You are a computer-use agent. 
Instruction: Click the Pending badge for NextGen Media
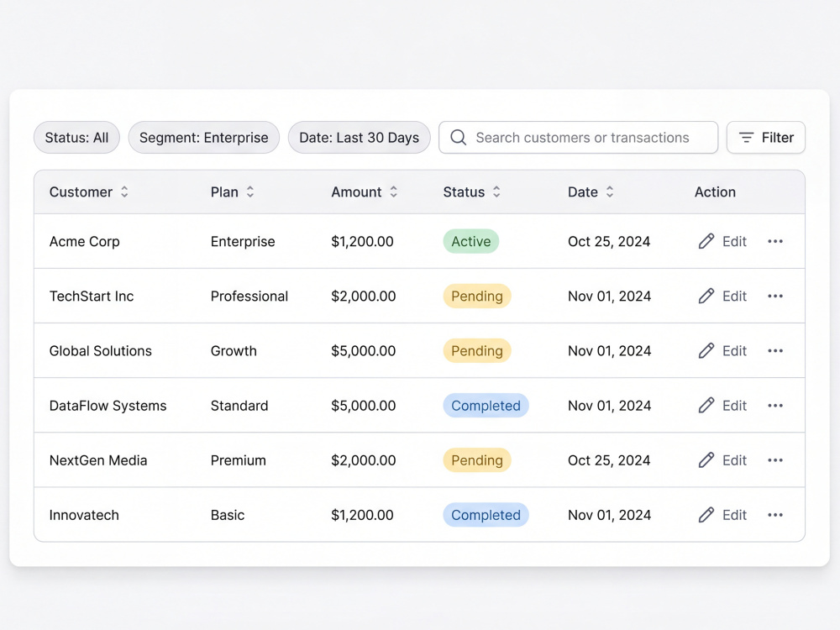477,460
